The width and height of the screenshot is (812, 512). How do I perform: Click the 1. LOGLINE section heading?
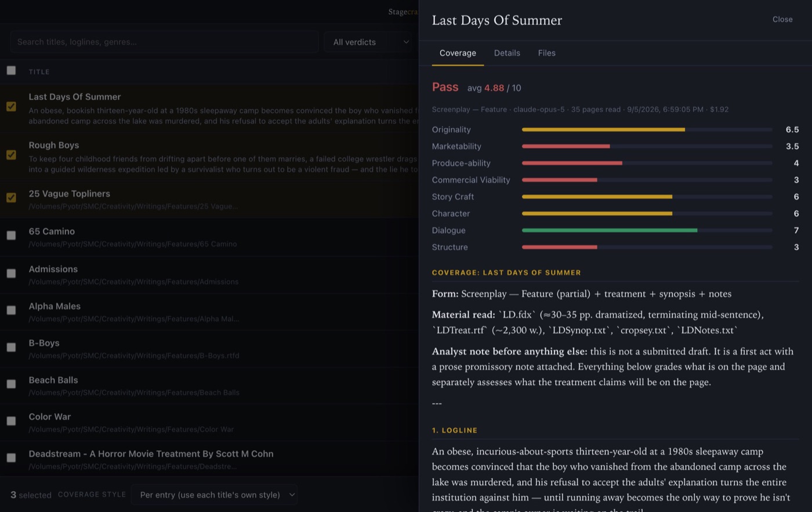click(455, 430)
